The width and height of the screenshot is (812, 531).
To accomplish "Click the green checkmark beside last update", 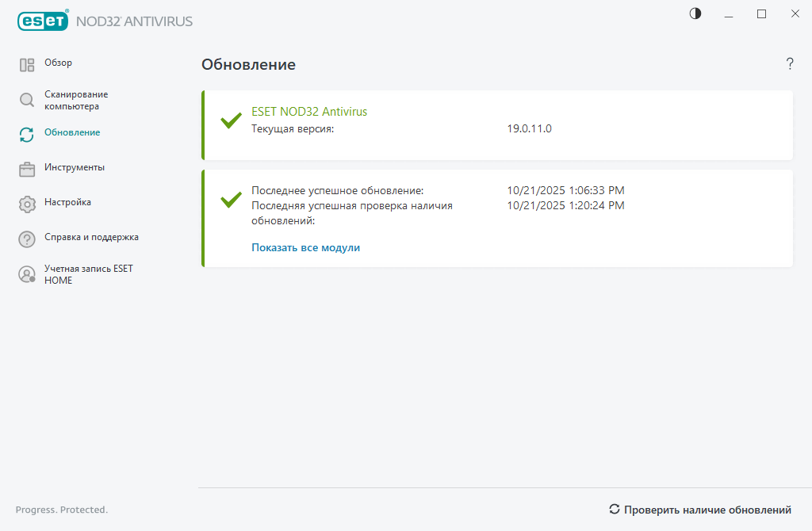I will [x=231, y=200].
